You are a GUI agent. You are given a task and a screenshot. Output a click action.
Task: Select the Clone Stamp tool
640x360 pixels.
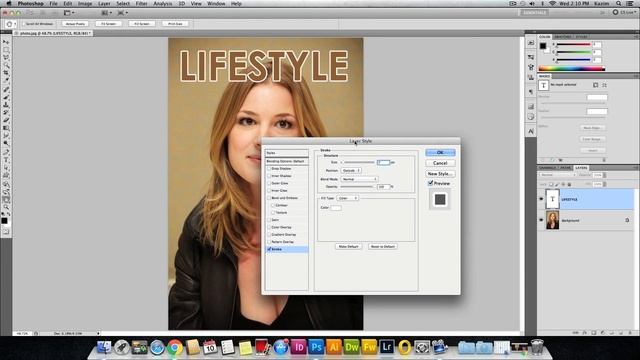point(6,105)
